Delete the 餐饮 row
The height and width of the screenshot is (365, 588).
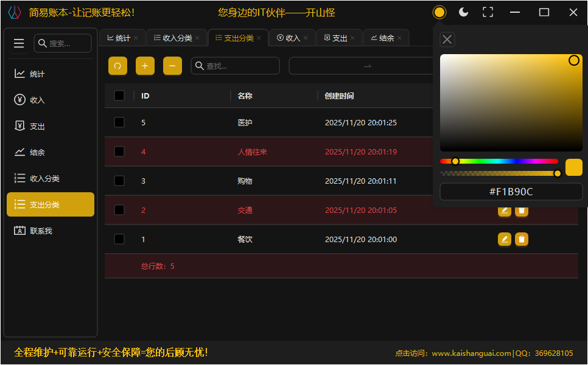point(522,239)
